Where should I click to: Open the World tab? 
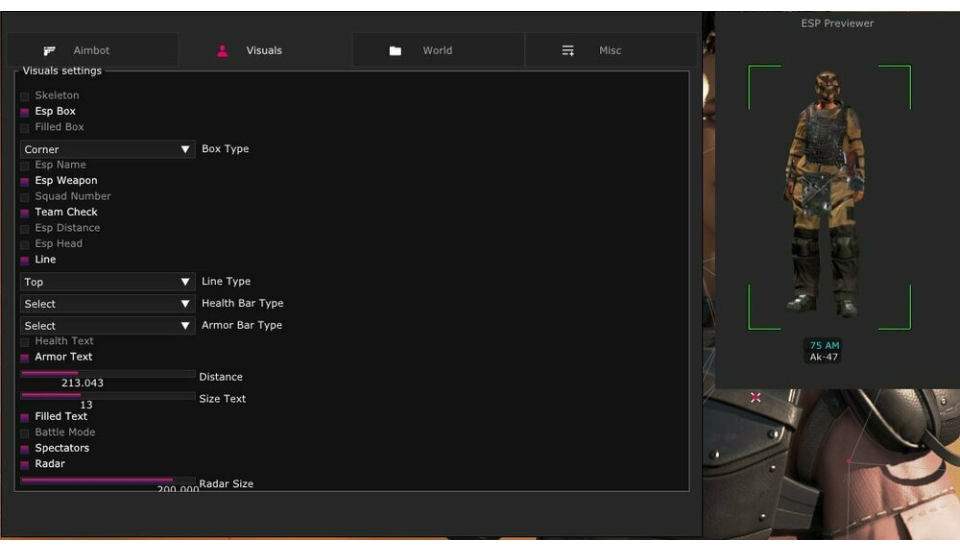point(438,50)
